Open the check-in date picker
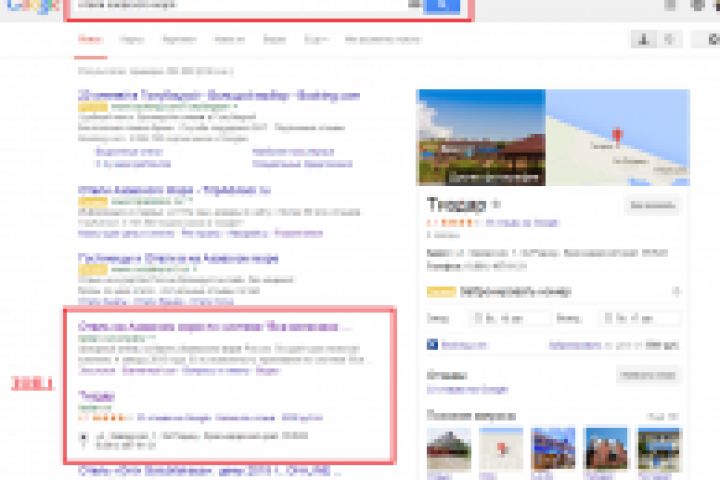Viewport: 720px width, 480px height. tap(510, 318)
